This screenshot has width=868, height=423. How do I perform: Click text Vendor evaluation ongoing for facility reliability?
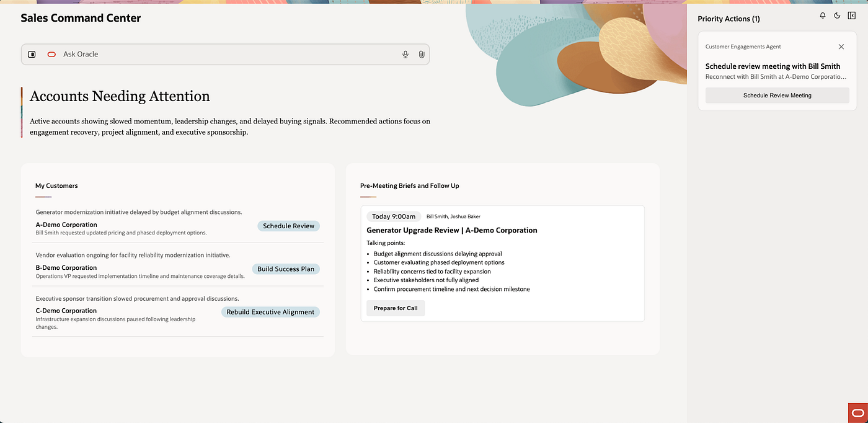[133, 255]
